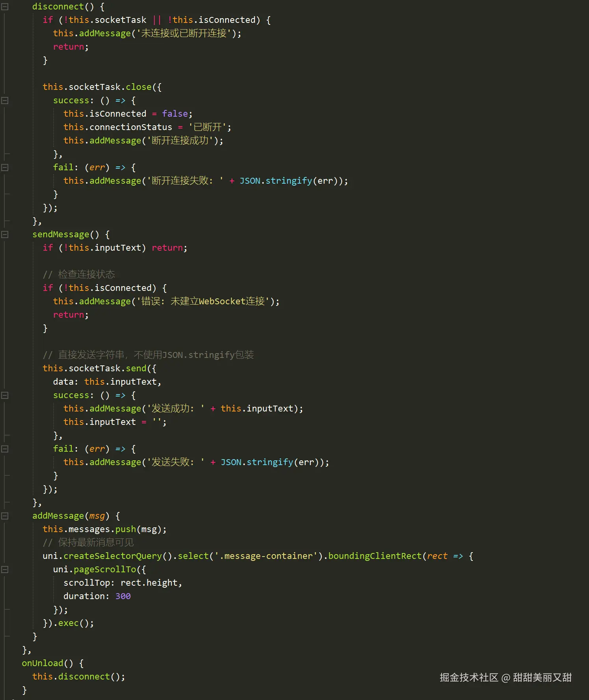This screenshot has height=700, width=589.
Task: Fold the success callback in socketTask.close
Action: [x=5, y=101]
